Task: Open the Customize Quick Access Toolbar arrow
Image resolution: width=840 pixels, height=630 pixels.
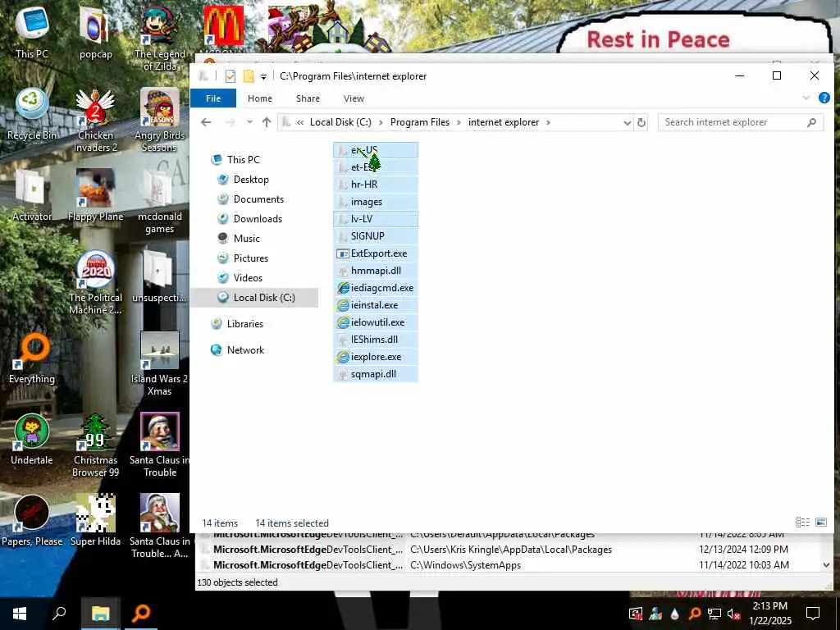Action: pyautogui.click(x=263, y=76)
